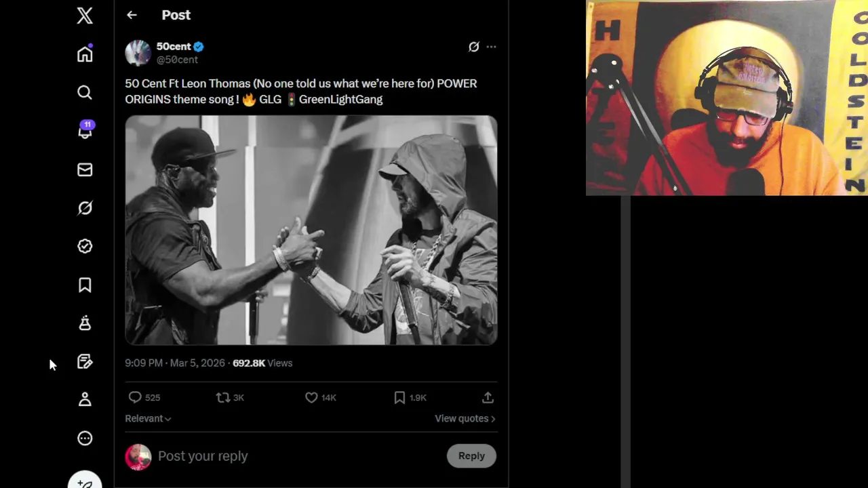Go back using the Post arrow
The height and width of the screenshot is (488, 868).
tap(132, 15)
